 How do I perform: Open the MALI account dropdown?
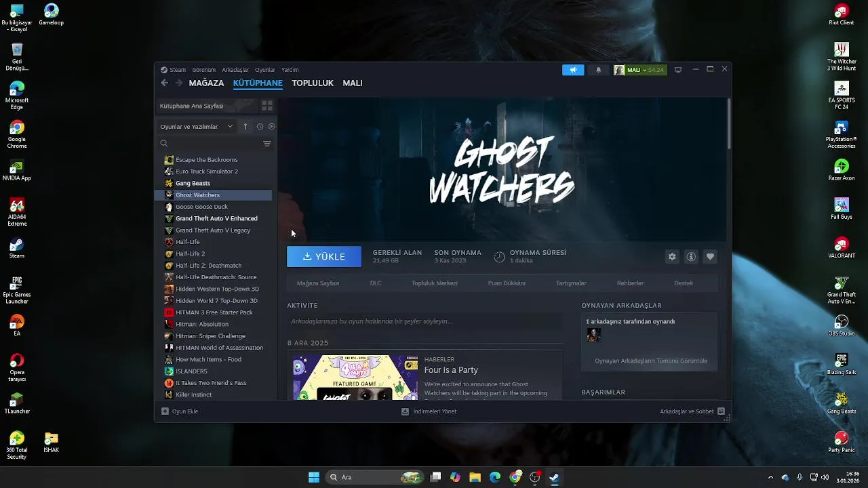tap(640, 70)
